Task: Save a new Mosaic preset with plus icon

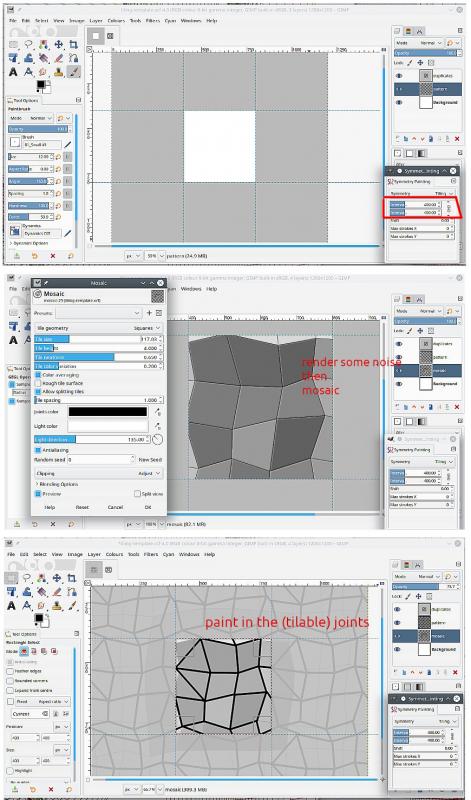Action: pos(150,313)
